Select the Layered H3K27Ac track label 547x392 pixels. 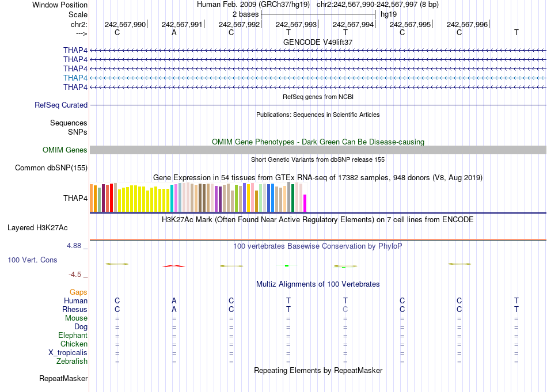(37, 228)
